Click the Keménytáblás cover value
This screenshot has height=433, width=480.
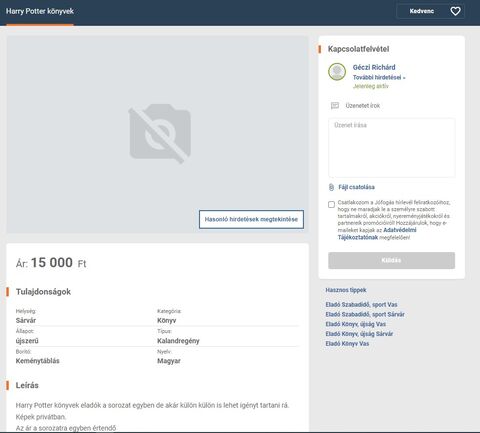coord(37,361)
